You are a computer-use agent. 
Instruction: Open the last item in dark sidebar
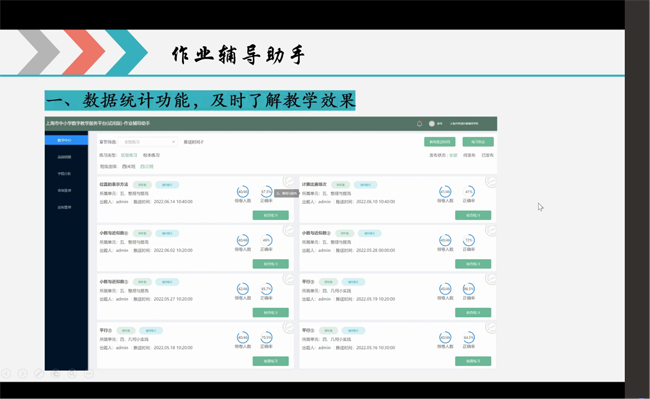pos(64,207)
